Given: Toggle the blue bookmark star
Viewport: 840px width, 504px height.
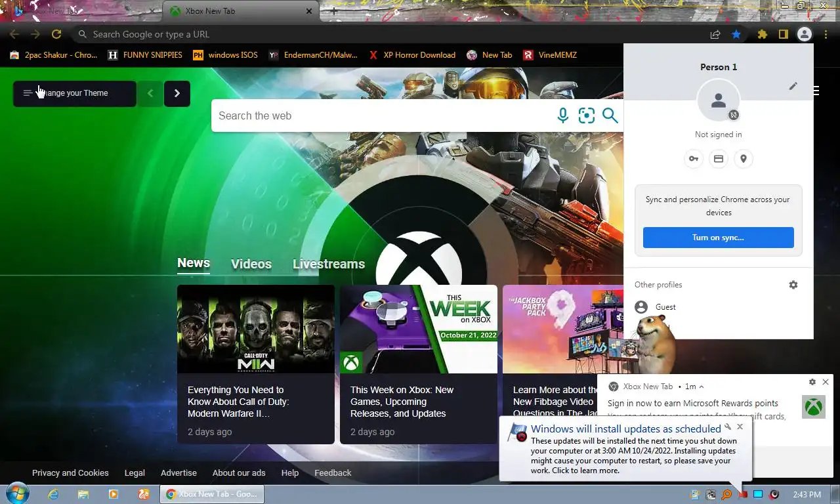Looking at the screenshot, I should 736,34.
